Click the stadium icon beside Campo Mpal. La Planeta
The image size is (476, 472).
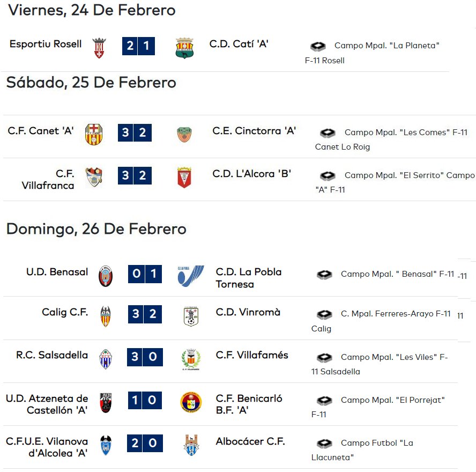point(318,46)
